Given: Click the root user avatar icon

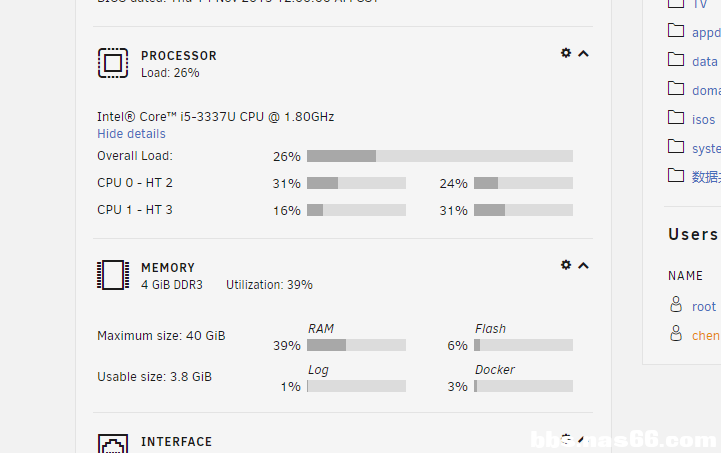Looking at the screenshot, I should [676, 306].
